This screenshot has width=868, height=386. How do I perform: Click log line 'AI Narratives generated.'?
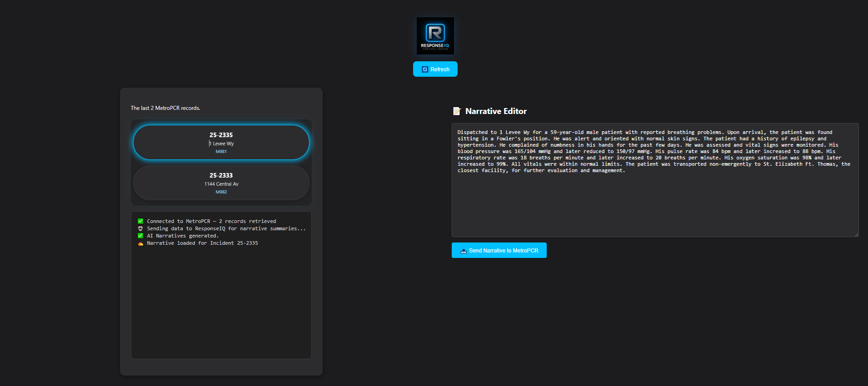point(183,236)
